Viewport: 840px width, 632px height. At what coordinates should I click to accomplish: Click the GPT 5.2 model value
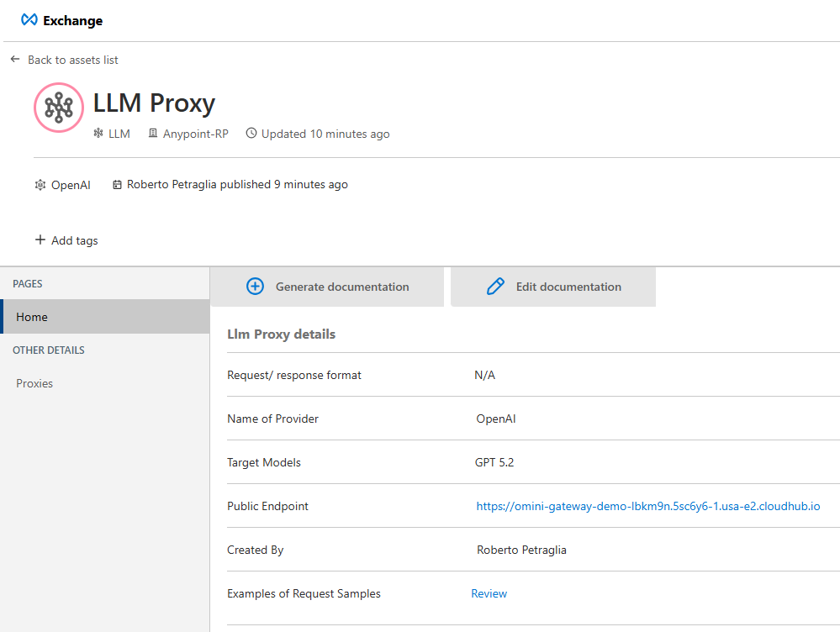(x=494, y=462)
